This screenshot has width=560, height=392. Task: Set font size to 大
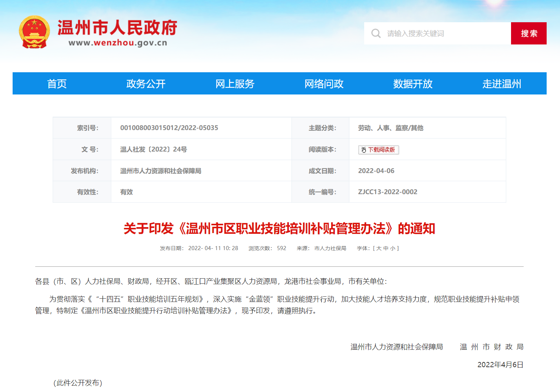point(379,248)
